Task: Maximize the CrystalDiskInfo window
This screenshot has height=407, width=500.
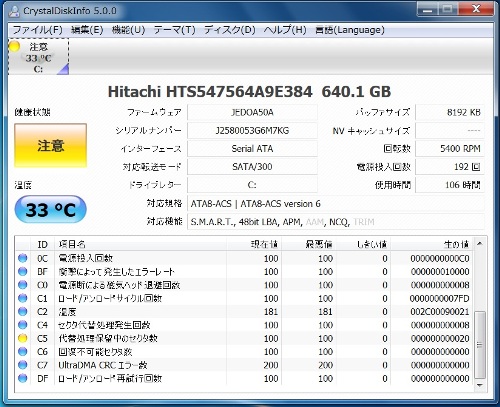Action: (x=447, y=9)
